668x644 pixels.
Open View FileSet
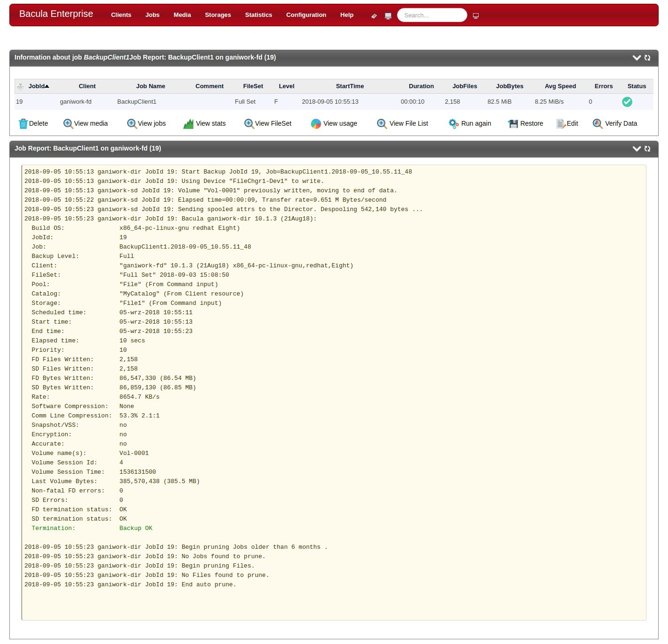tap(268, 123)
